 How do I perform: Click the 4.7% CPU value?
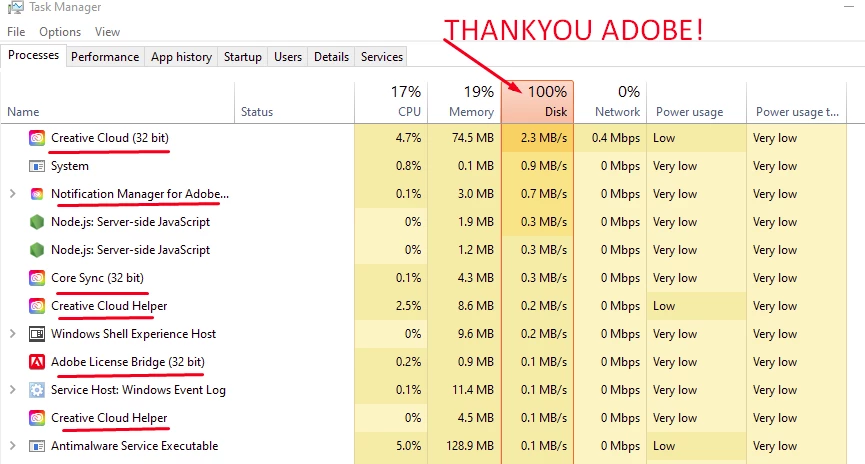[x=408, y=138]
